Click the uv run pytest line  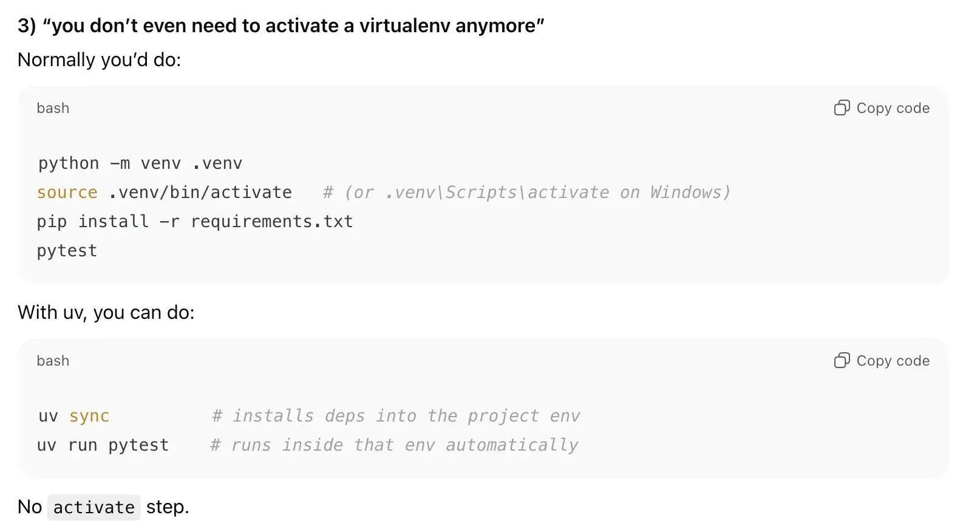click(x=103, y=444)
